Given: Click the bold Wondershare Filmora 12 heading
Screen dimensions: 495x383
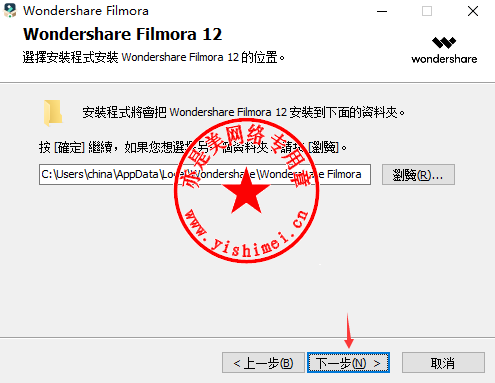Looking at the screenshot, I should coord(122,34).
